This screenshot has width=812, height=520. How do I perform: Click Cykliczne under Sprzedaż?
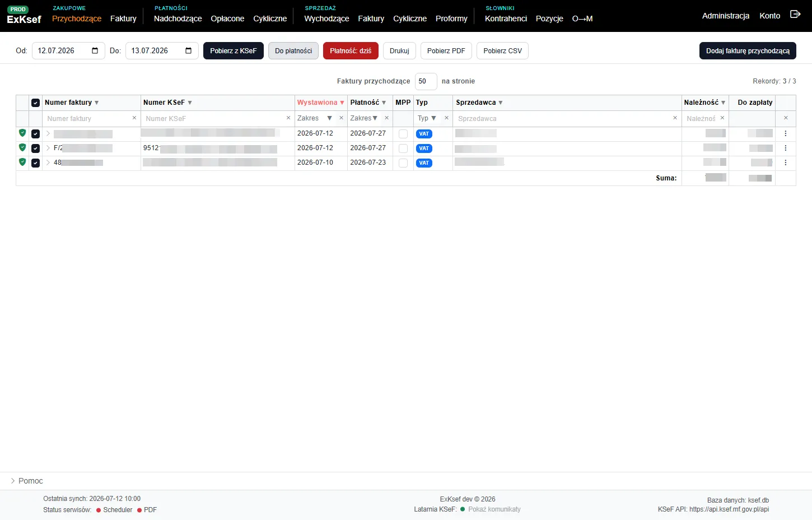coord(410,18)
